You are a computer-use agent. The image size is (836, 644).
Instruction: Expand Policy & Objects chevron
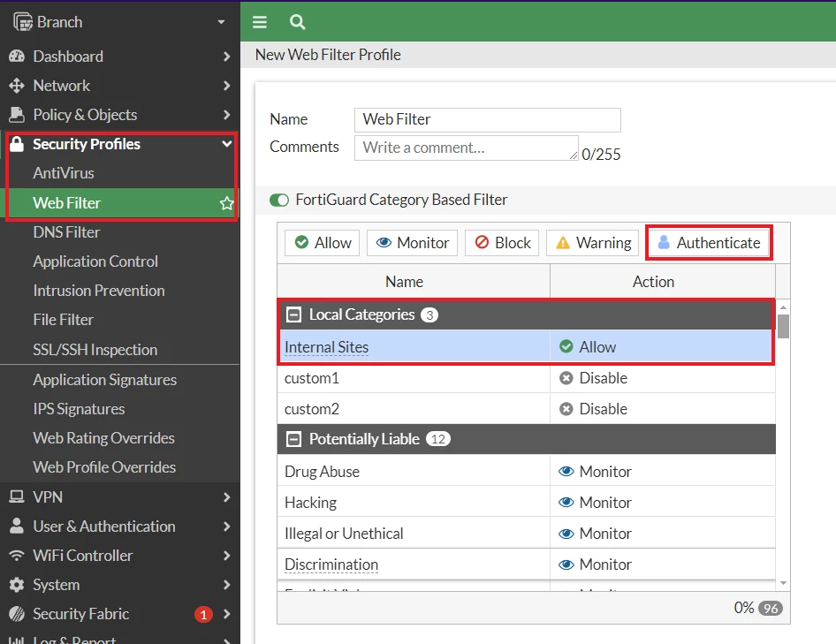tap(226, 115)
